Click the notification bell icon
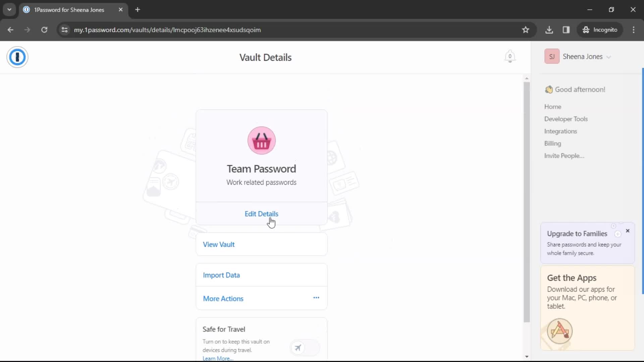This screenshot has width=644, height=362. (x=510, y=57)
